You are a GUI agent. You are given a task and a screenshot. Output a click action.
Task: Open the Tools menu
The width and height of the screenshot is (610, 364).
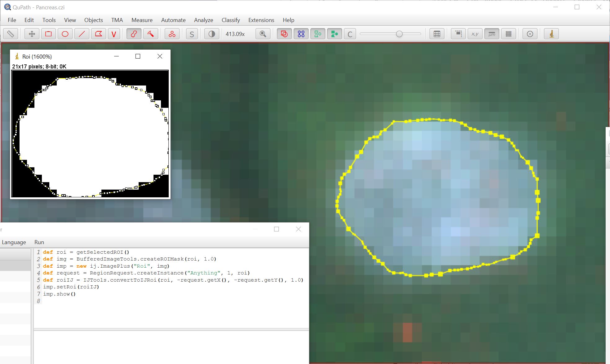[x=49, y=20]
